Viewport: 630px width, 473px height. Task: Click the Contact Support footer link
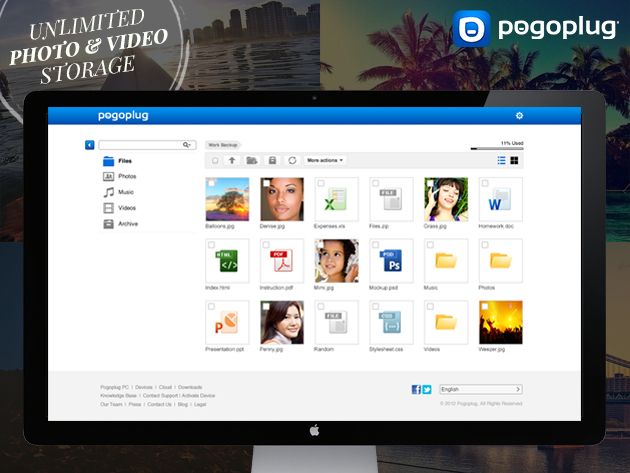[x=158, y=396]
